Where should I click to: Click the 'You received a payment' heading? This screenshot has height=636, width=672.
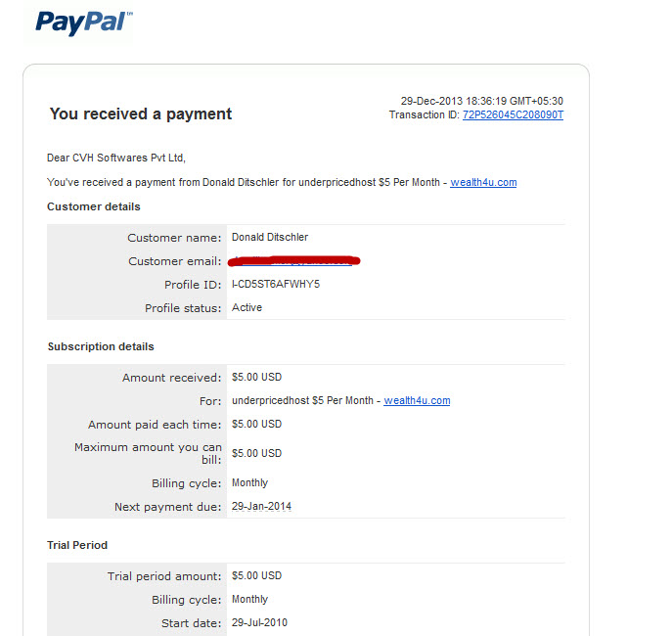pyautogui.click(x=141, y=114)
